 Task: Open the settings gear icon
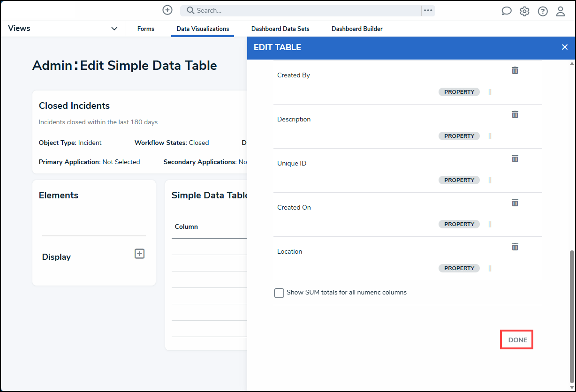(524, 11)
